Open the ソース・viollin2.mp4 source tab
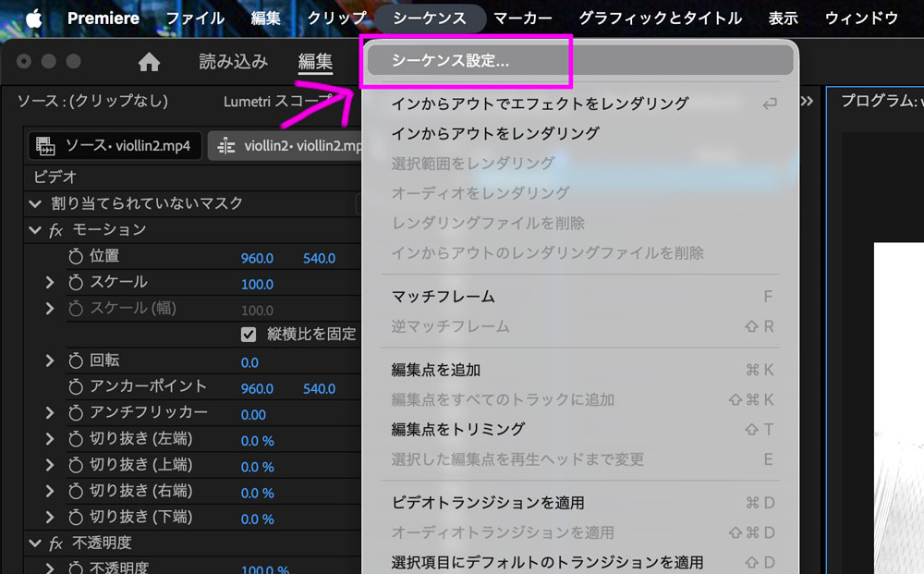 click(115, 146)
